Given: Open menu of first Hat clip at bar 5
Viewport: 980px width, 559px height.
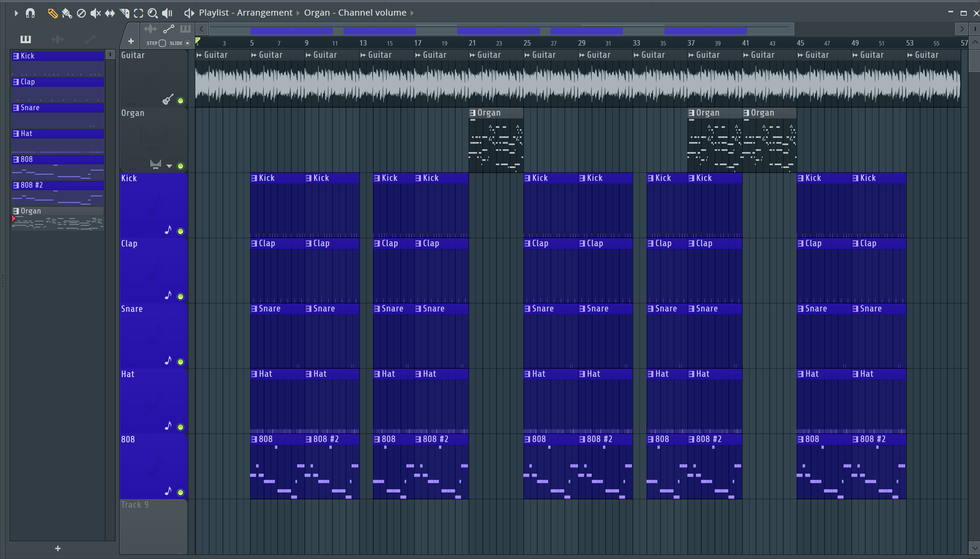Looking at the screenshot, I should point(254,374).
